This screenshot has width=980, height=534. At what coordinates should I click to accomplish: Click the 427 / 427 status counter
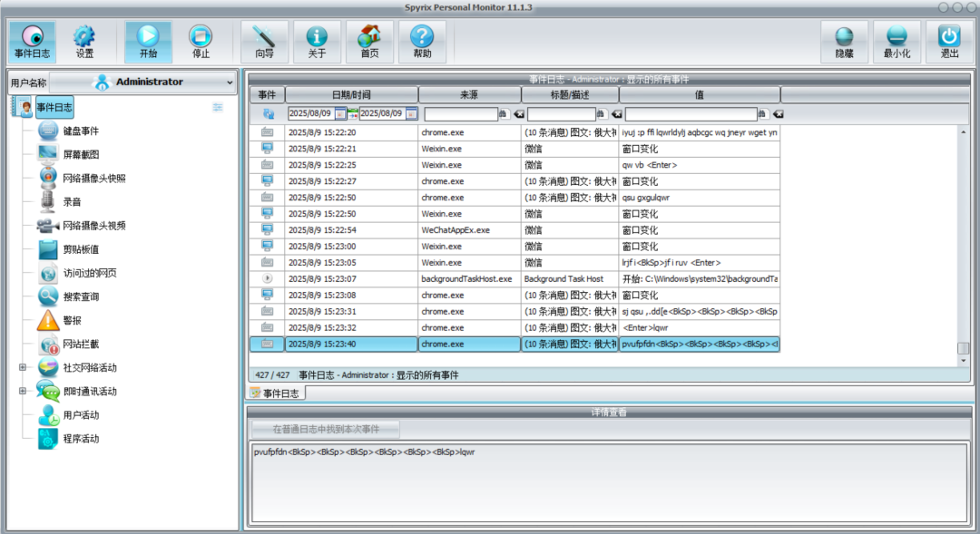(x=272, y=375)
